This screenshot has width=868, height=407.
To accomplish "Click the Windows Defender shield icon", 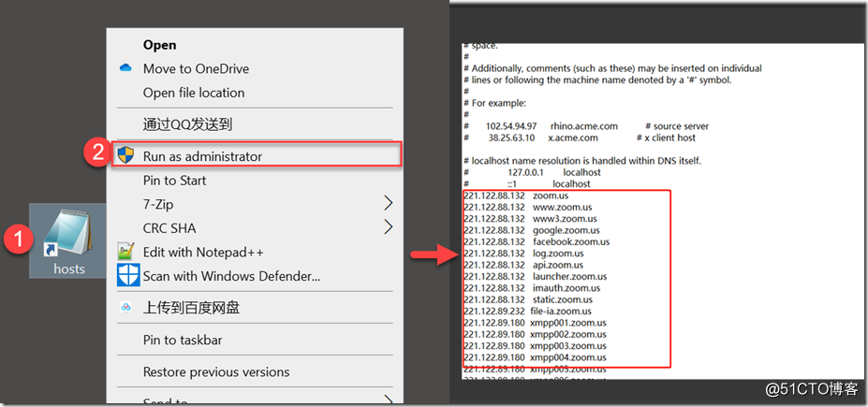I will (128, 275).
